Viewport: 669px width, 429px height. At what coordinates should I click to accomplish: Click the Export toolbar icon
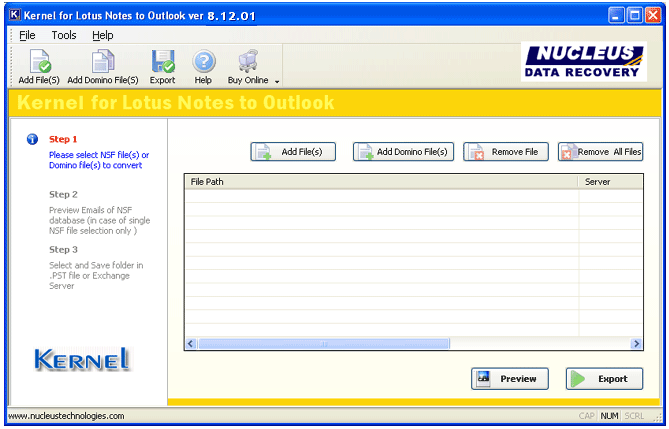pos(162,62)
